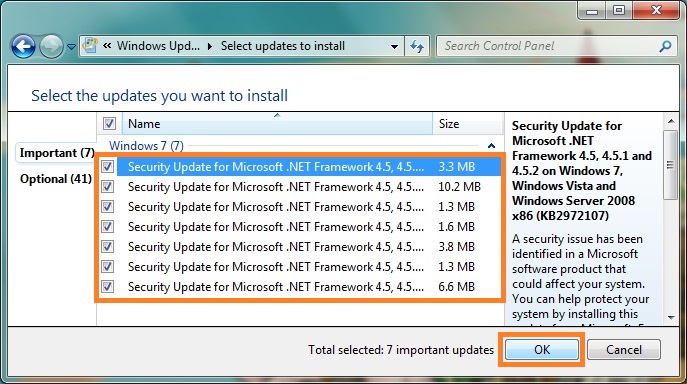Toggle the select-all checkbox beside Name
The image size is (687, 384).
tap(109, 124)
